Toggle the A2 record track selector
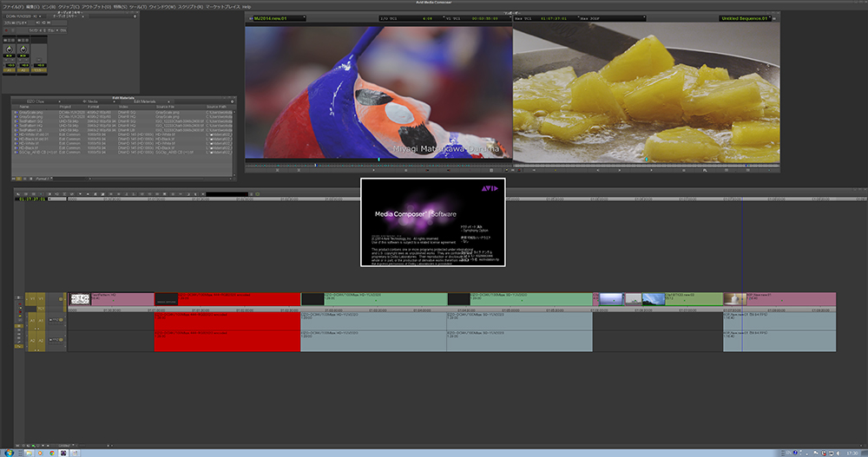 tap(41, 341)
